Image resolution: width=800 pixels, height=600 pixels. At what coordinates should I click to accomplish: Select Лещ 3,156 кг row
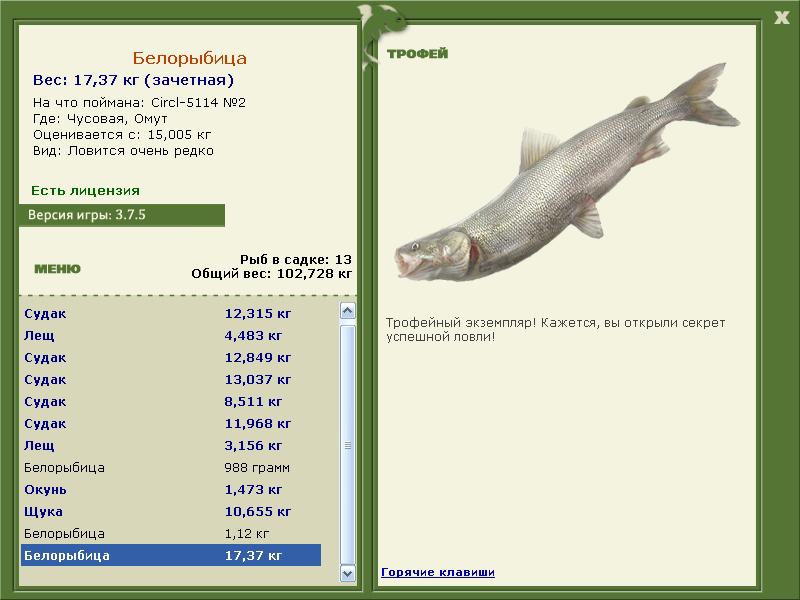(171, 445)
